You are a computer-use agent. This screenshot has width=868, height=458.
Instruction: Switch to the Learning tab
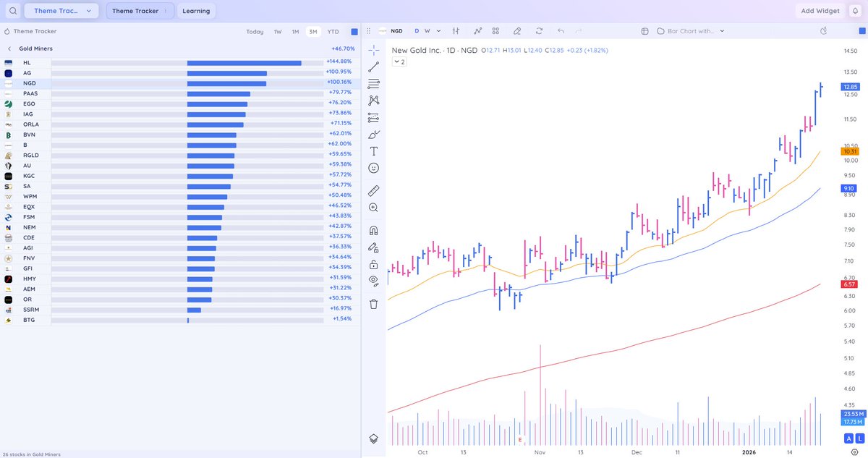point(196,11)
